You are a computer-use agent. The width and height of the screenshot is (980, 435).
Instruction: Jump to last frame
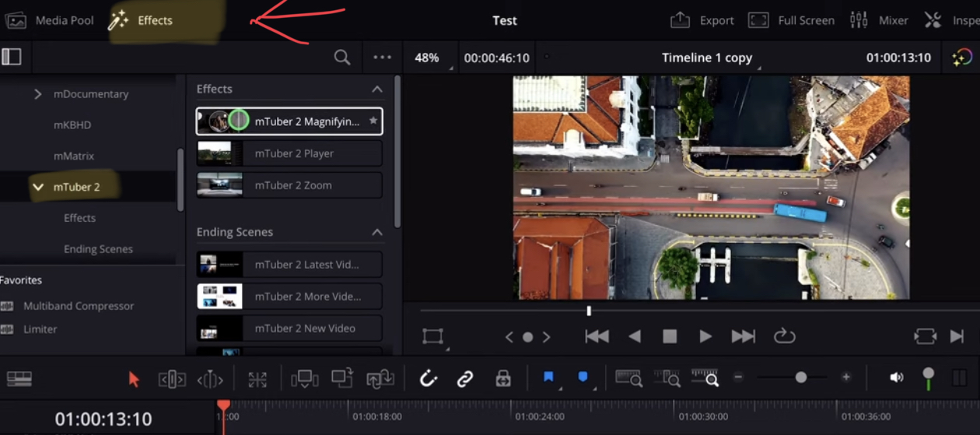coord(743,336)
